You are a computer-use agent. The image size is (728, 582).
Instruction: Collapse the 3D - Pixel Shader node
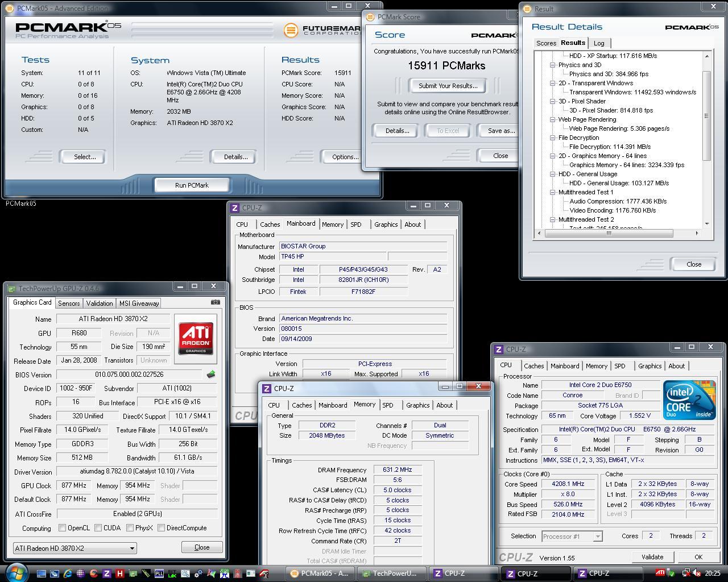click(x=552, y=101)
